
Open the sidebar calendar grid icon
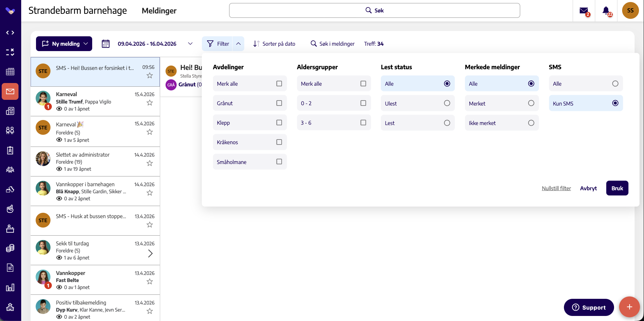pos(10,72)
